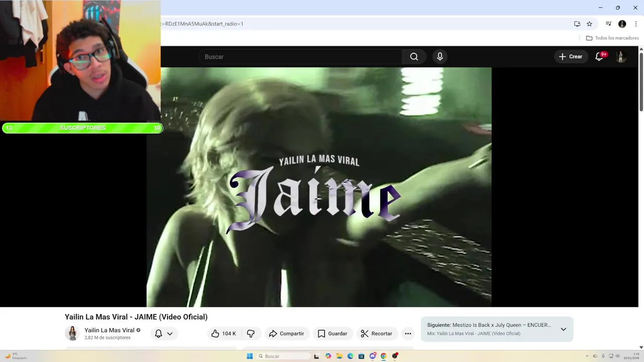644x362 pixels.
Task: Open Chrome three-dot menu
Action: pos(635,24)
